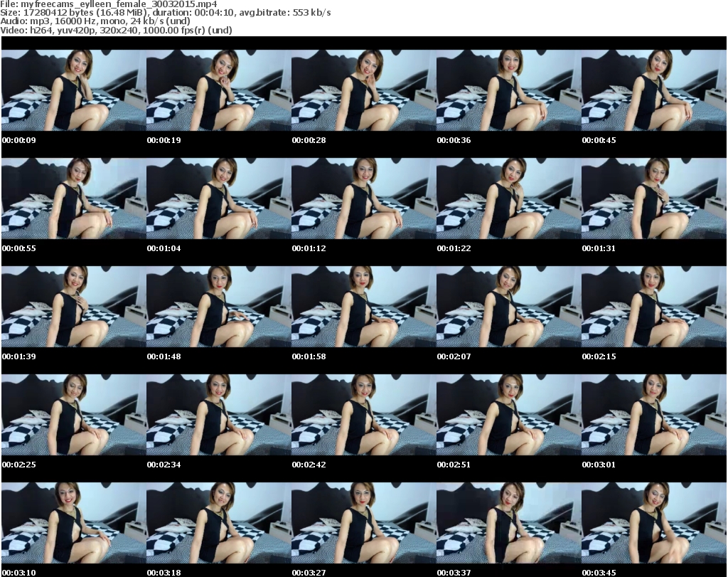Select the thumbnail at 00:00:28
728x577 pixels.
point(363,90)
